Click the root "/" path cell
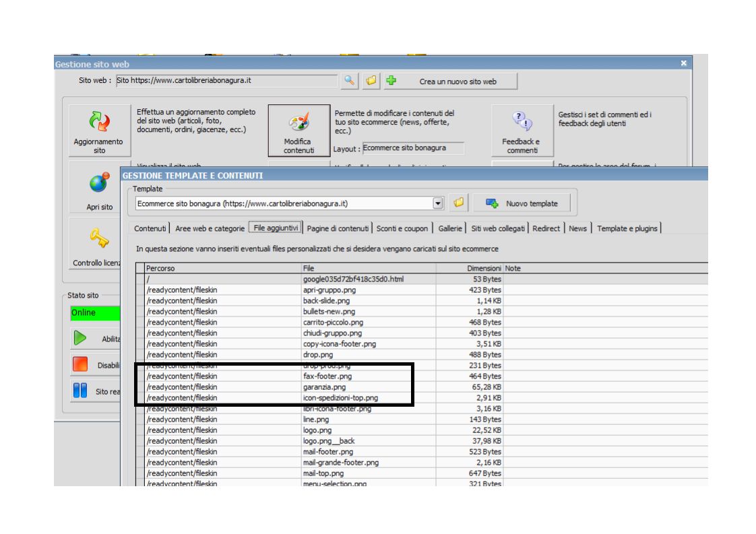756x534 pixels. [223, 279]
